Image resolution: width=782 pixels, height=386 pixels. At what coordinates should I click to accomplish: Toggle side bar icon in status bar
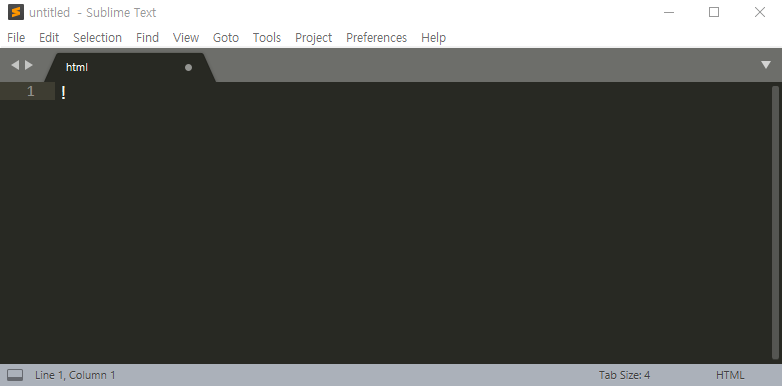click(x=15, y=375)
